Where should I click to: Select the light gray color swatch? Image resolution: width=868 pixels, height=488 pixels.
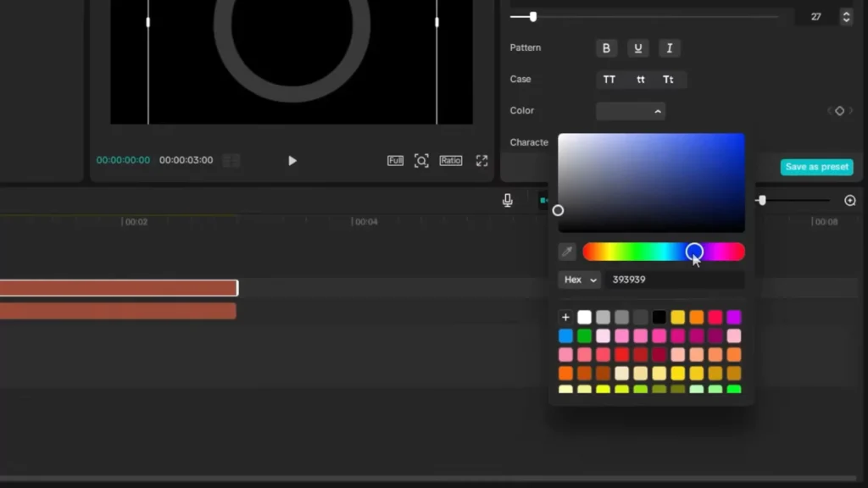coord(603,317)
